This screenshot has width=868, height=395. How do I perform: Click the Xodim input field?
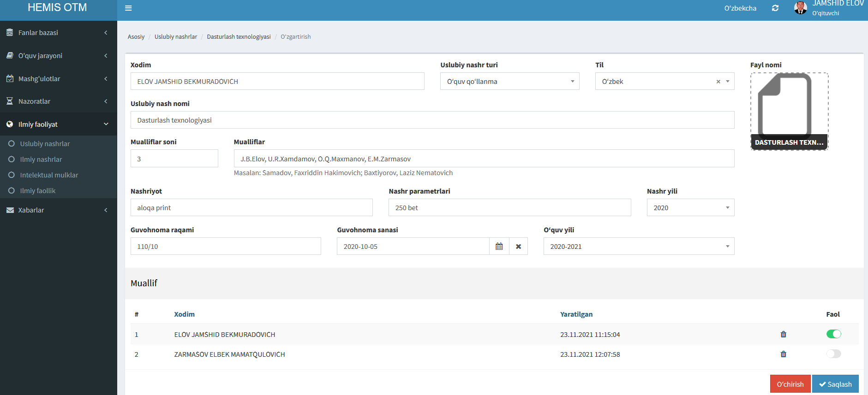(277, 81)
